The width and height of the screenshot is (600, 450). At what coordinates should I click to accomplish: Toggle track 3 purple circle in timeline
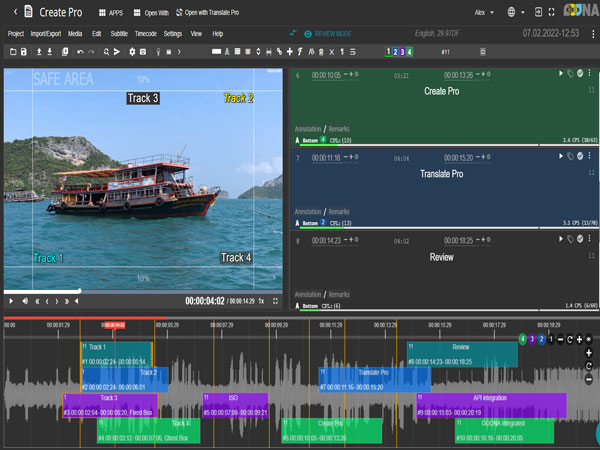(x=532, y=339)
